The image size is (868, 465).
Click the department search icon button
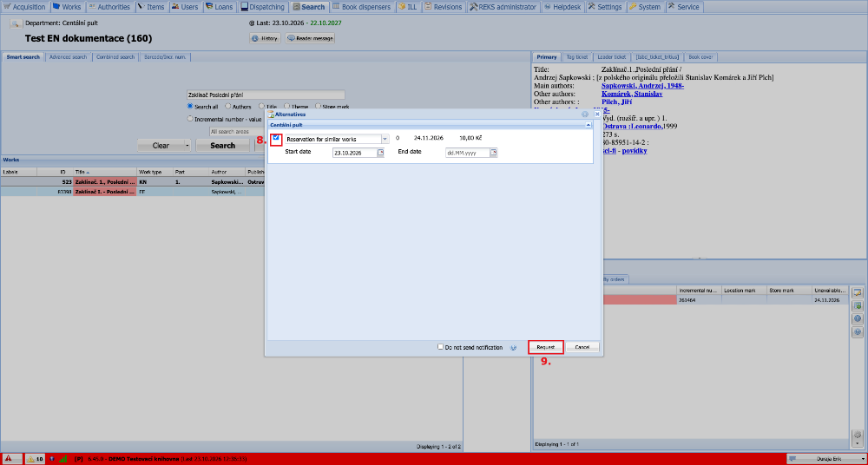[x=16, y=23]
